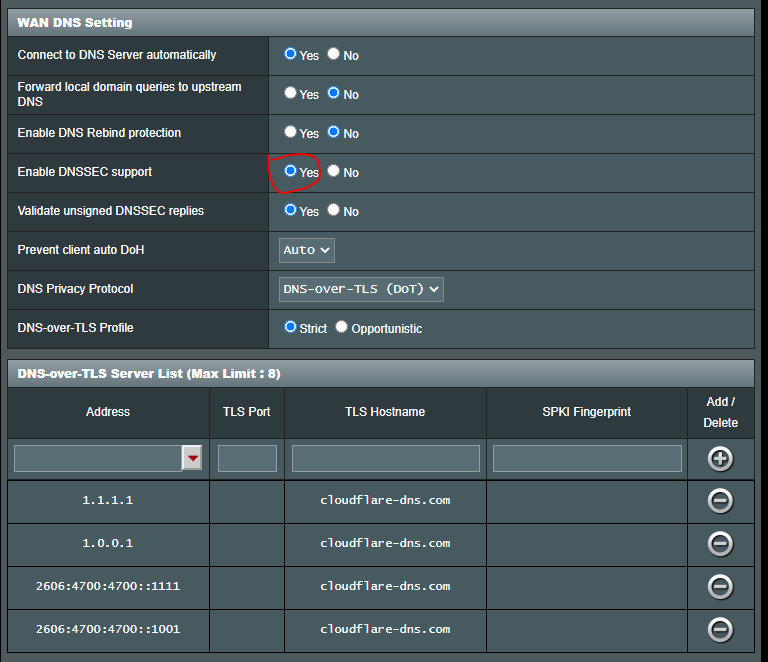Click the 2606:4700:4700::1001 address cell

[x=108, y=629]
